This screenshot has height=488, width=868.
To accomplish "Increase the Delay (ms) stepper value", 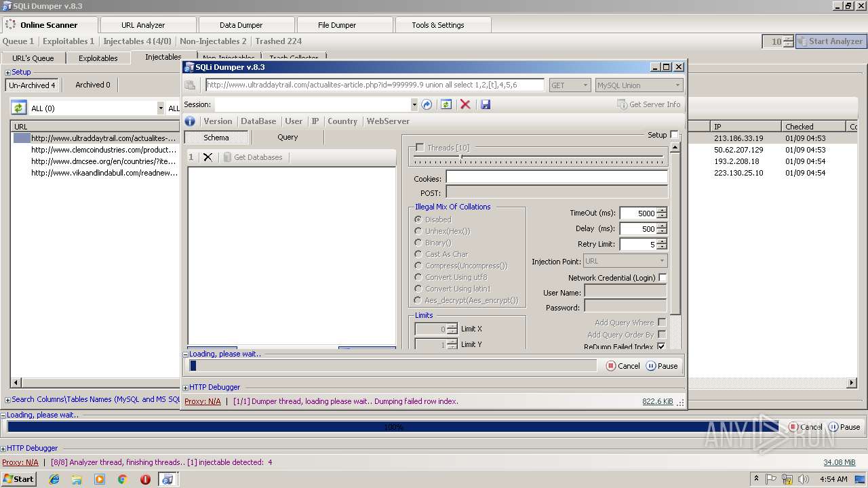I will [x=662, y=226].
